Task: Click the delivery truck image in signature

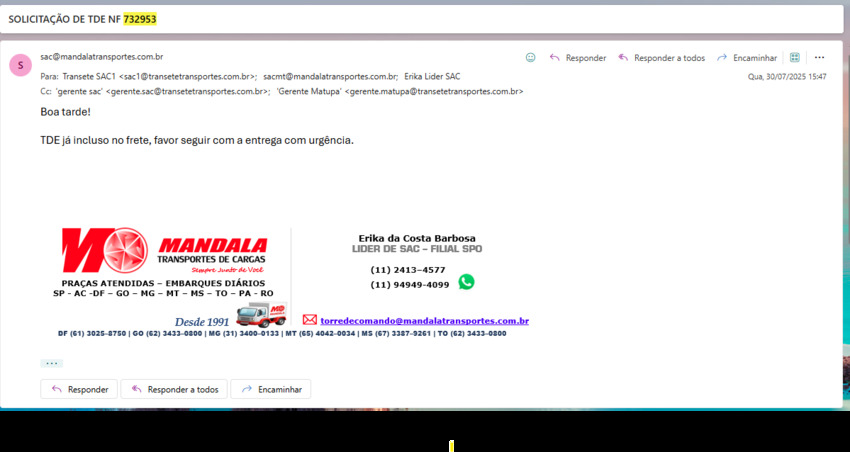Action: coord(262,314)
